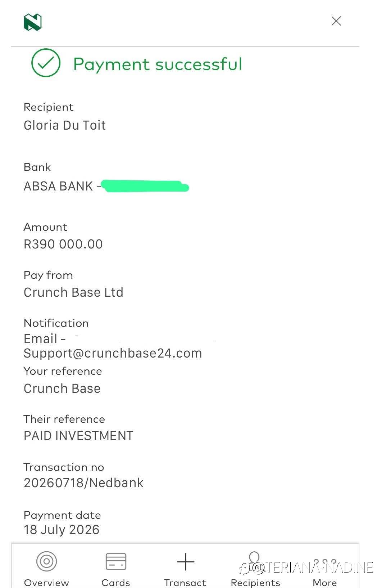377x588 pixels.
Task: Switch to the Cards tab label
Action: (x=116, y=582)
